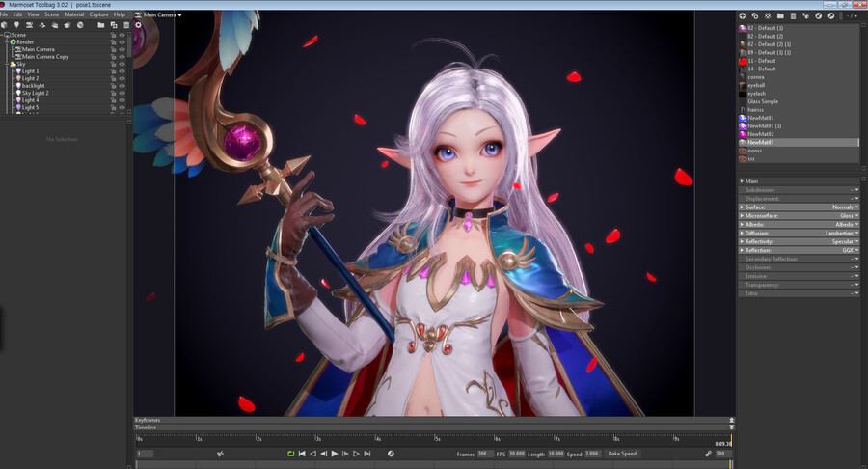Create a new scene folder
This screenshot has height=469, width=868.
coord(100,25)
